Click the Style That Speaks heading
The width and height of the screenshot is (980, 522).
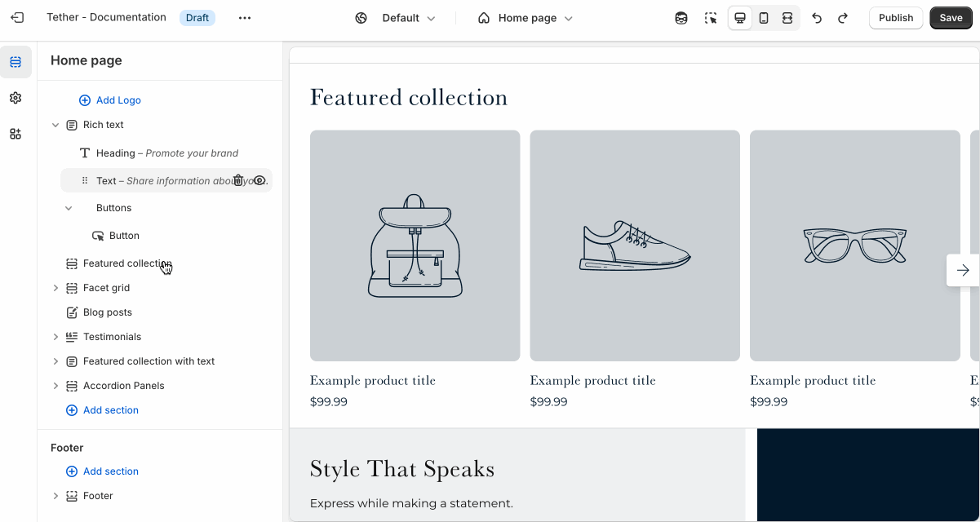click(402, 469)
